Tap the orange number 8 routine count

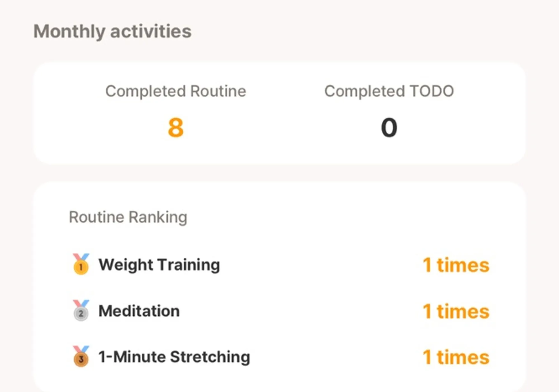(176, 128)
